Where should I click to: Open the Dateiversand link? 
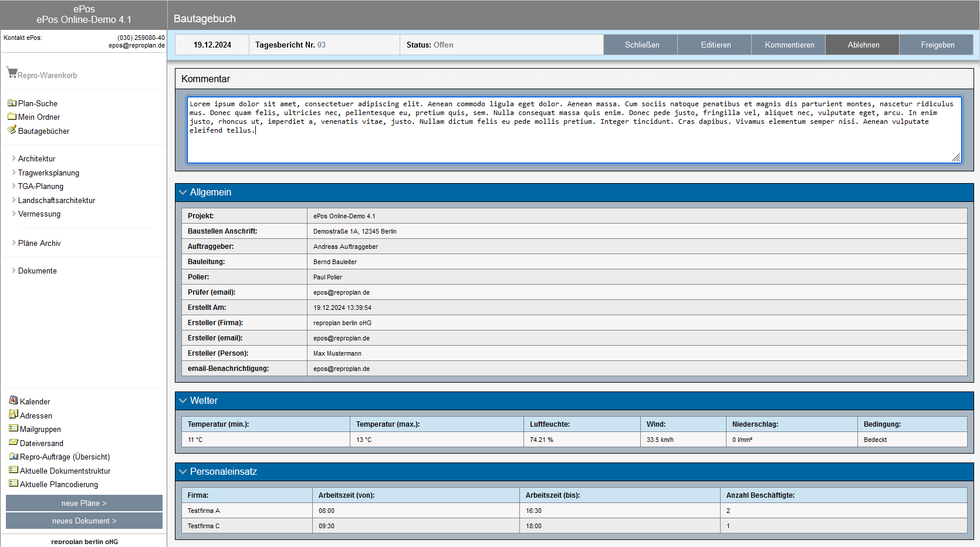(42, 443)
